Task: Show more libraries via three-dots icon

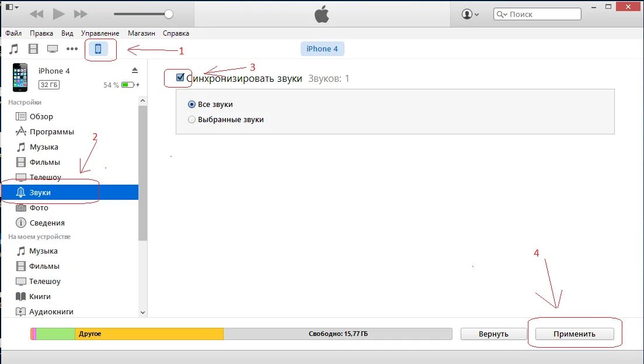Action: tap(72, 49)
